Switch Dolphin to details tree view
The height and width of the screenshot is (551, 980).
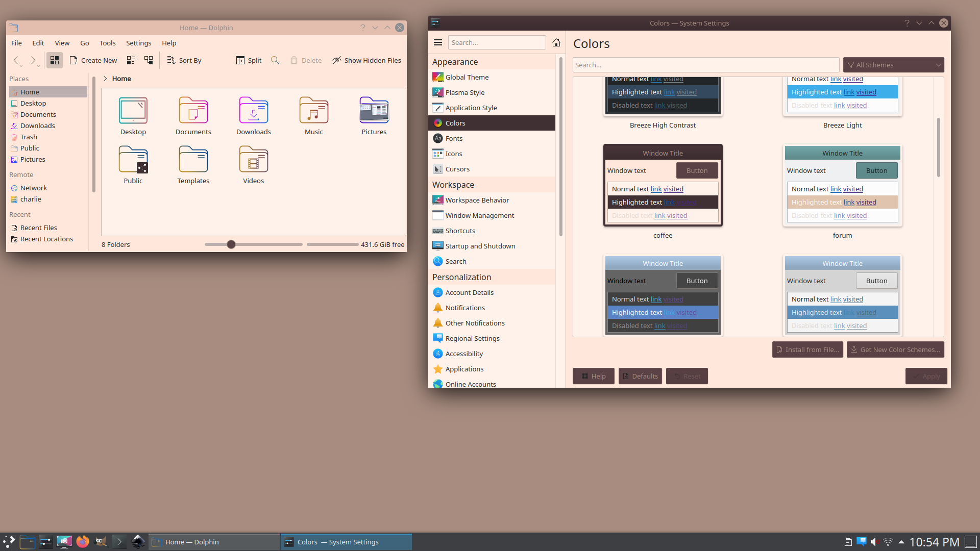[x=149, y=60]
